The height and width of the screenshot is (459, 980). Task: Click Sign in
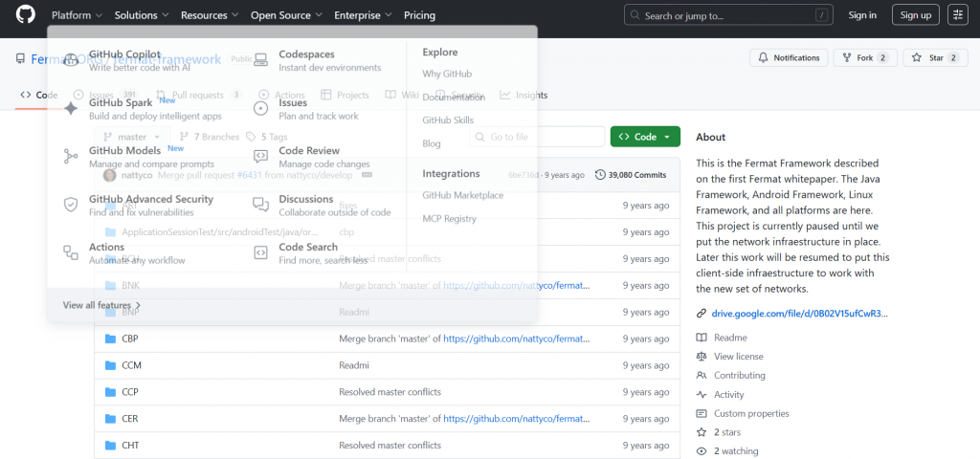(862, 15)
